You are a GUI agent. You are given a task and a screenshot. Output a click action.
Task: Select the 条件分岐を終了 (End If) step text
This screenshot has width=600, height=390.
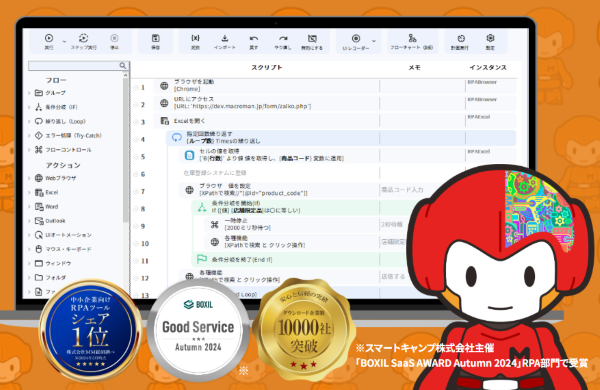pyautogui.click(x=242, y=259)
